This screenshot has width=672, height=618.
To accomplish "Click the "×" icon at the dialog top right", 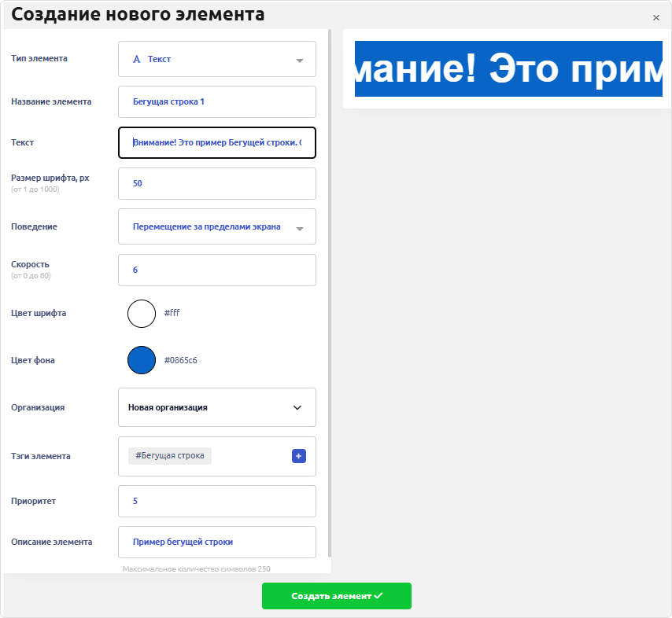I will [655, 17].
